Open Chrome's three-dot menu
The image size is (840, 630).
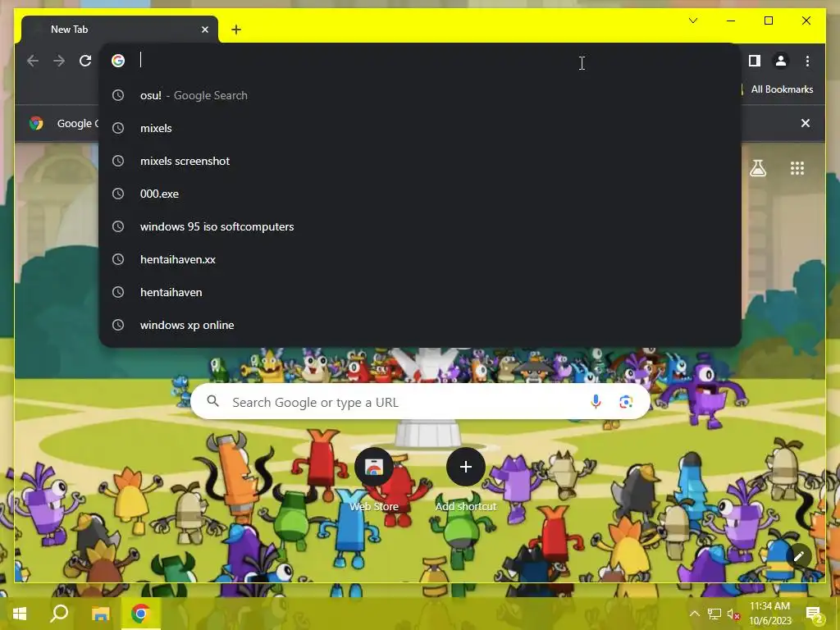coord(807,61)
